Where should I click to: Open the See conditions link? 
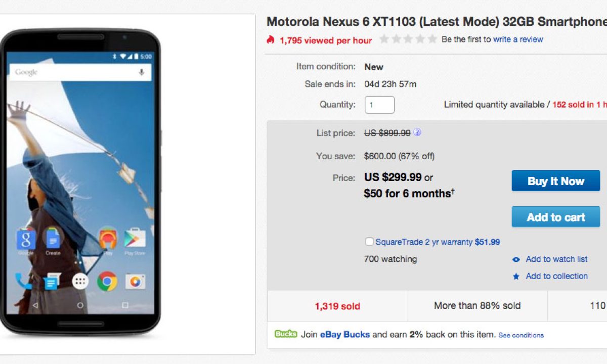coord(521,335)
